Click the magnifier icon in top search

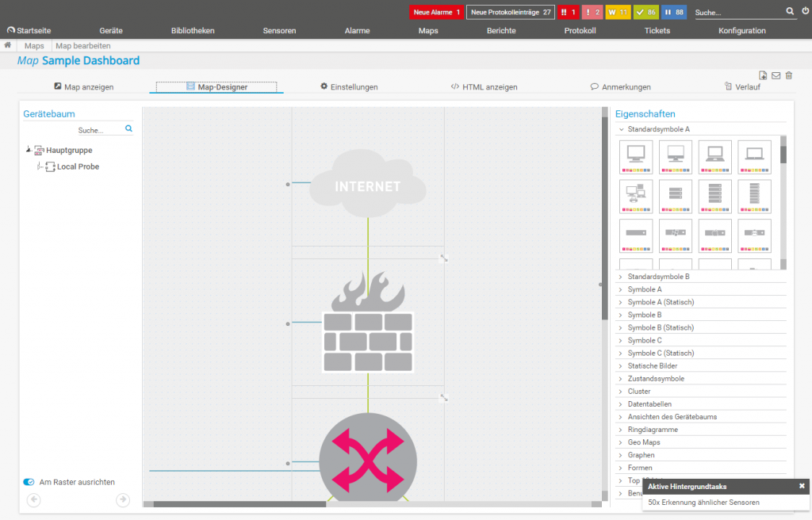(790, 12)
